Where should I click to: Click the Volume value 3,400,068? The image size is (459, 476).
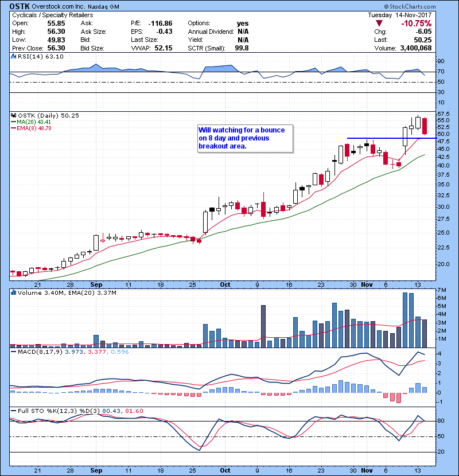point(416,48)
